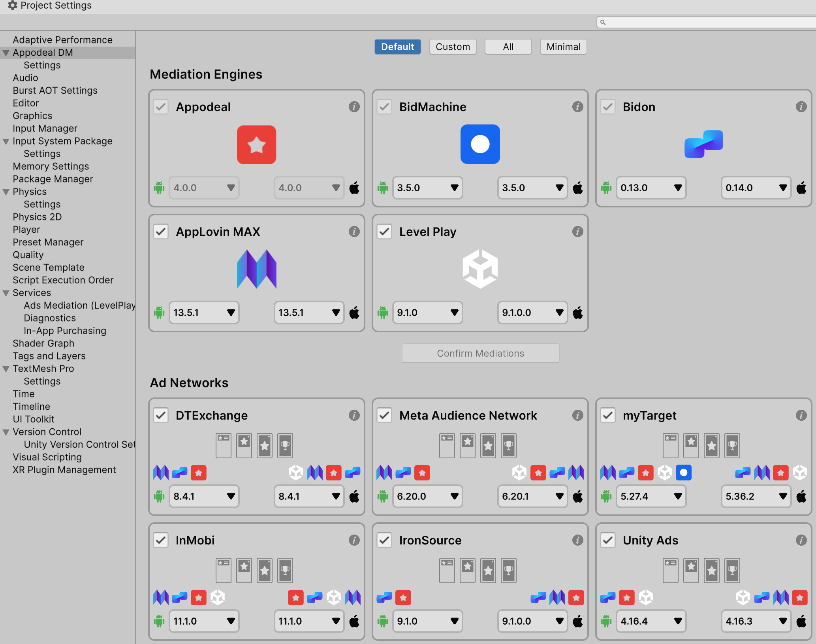Toggle the Level Play checkbox
The height and width of the screenshot is (644, 816).
[x=384, y=232]
